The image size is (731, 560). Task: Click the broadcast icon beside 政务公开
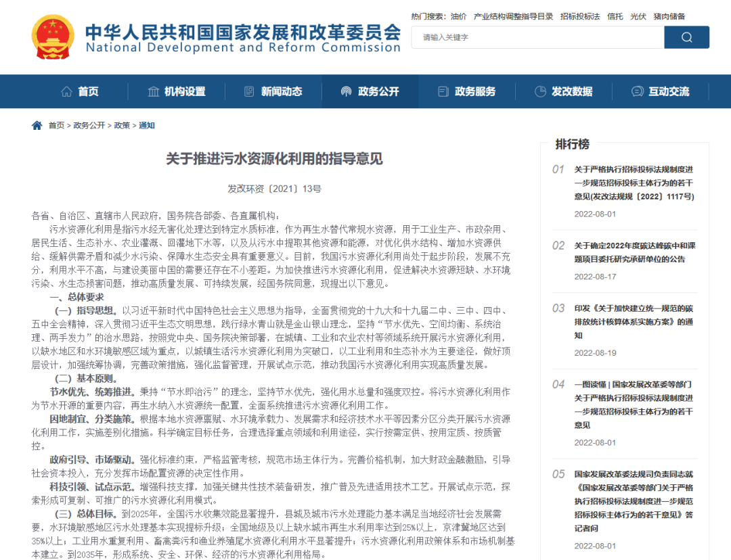[x=346, y=91]
